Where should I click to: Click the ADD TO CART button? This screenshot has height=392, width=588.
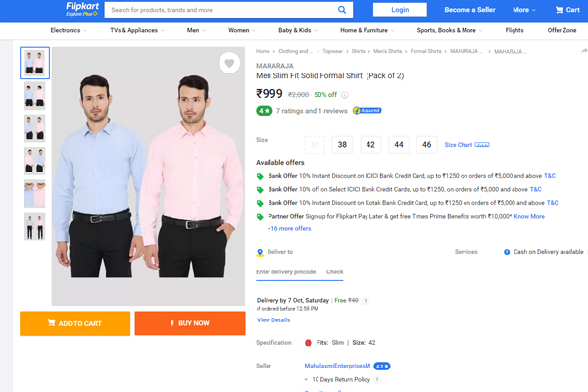click(74, 323)
